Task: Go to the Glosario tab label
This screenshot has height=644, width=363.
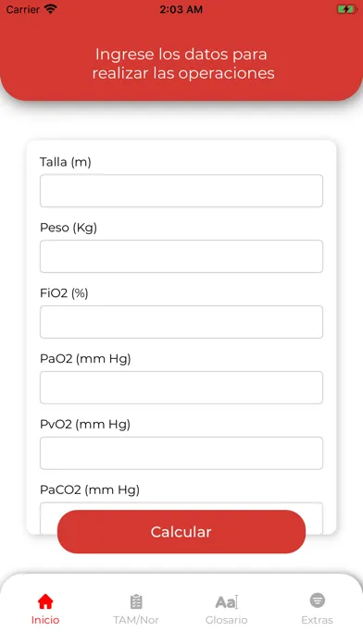Action: pyautogui.click(x=227, y=620)
